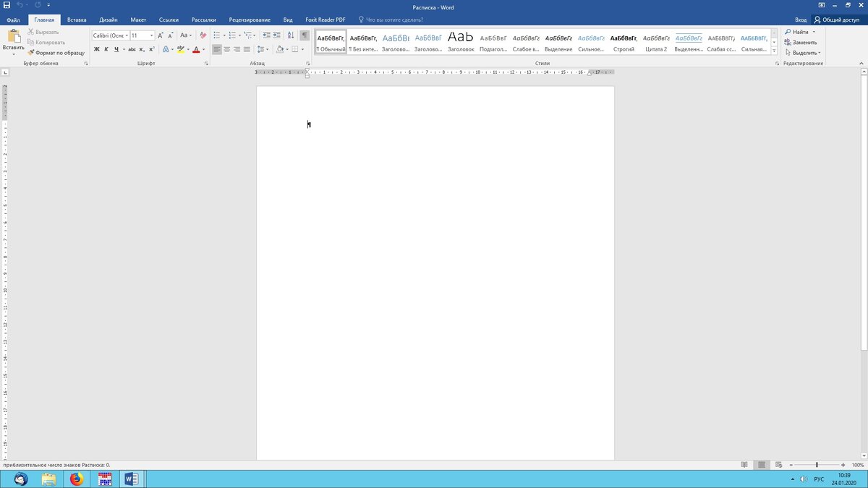Expand the numbered list options
The image size is (868, 488).
coord(239,35)
